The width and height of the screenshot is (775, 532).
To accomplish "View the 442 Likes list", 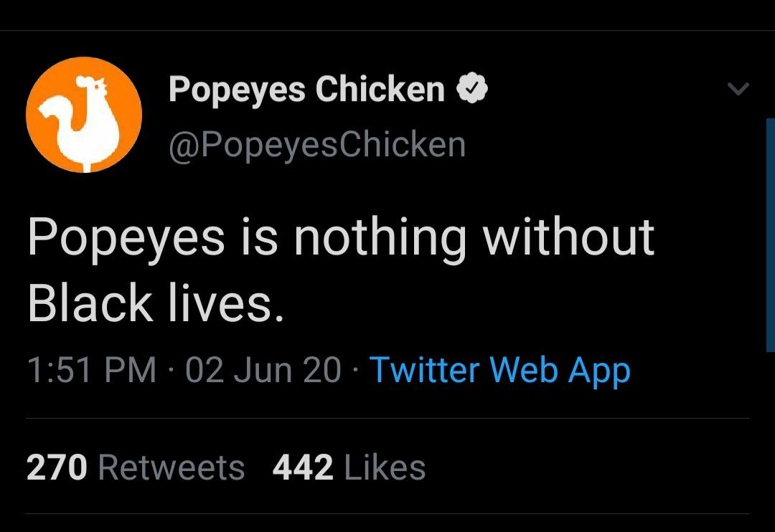I will point(349,467).
